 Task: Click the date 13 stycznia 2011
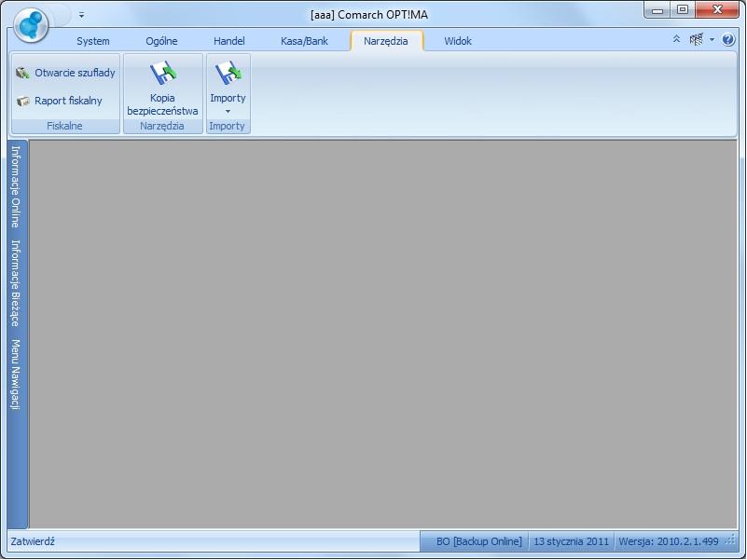coord(571,541)
